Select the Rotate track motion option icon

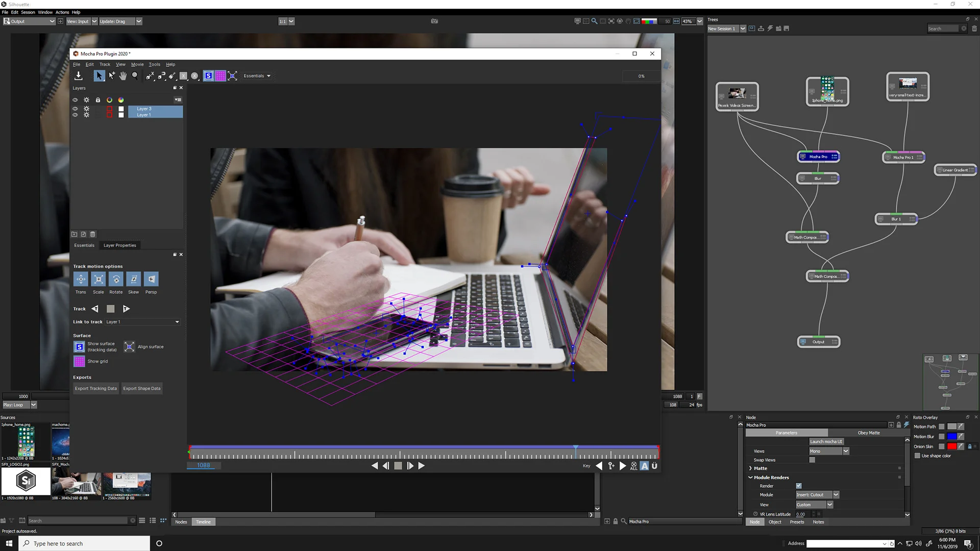115,279
